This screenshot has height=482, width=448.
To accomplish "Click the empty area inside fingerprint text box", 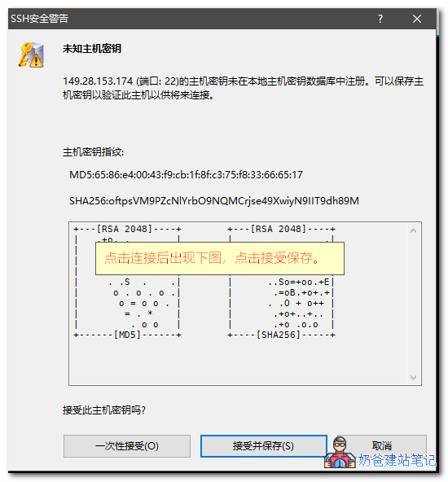I will click(239, 361).
